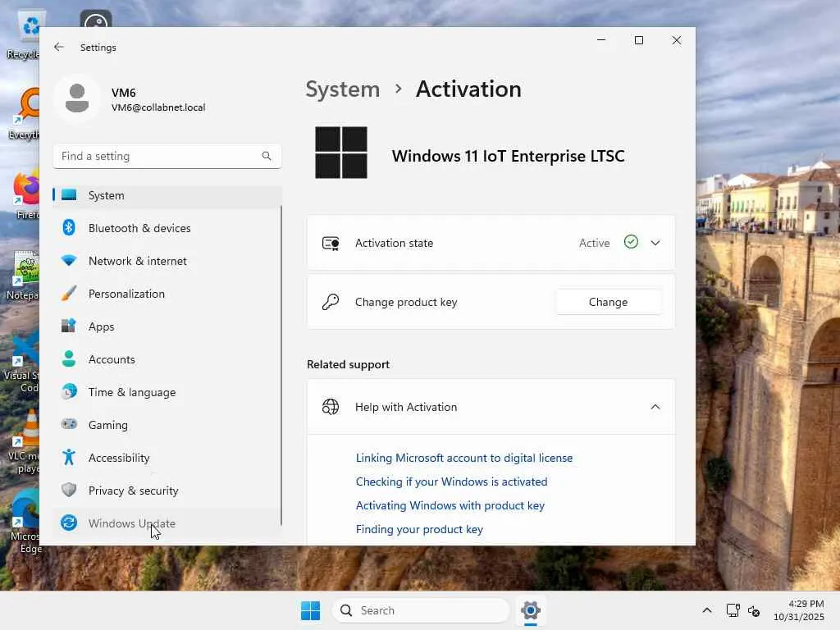Click the key icon beside Change product key
This screenshot has width=840, height=630.
(x=331, y=302)
